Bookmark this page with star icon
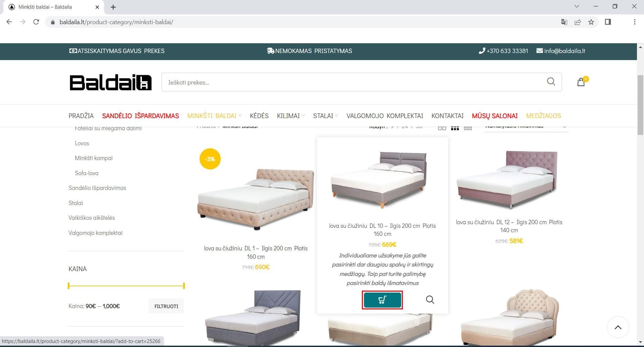Viewport: 644px width, 347px height. coord(591,22)
